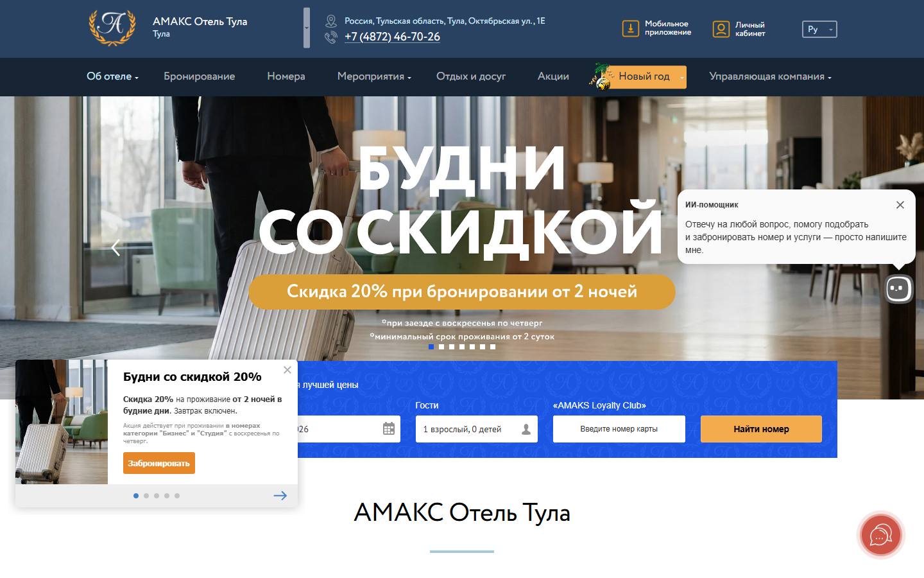This screenshot has height=578, width=924.
Task: Open the Бронирование menu item
Action: pos(200,76)
